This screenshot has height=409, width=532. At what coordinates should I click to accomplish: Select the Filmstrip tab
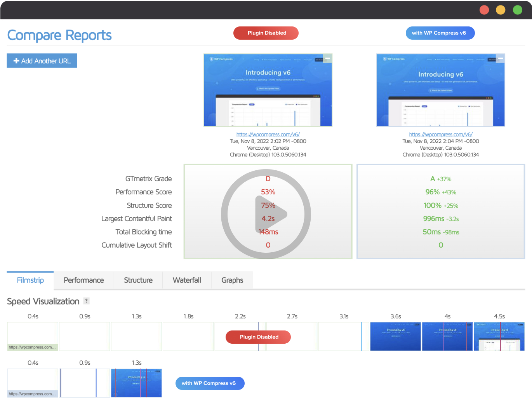tap(30, 280)
